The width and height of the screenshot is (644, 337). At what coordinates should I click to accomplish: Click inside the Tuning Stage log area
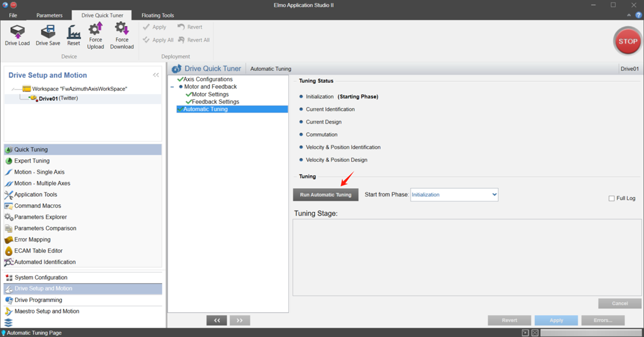467,257
